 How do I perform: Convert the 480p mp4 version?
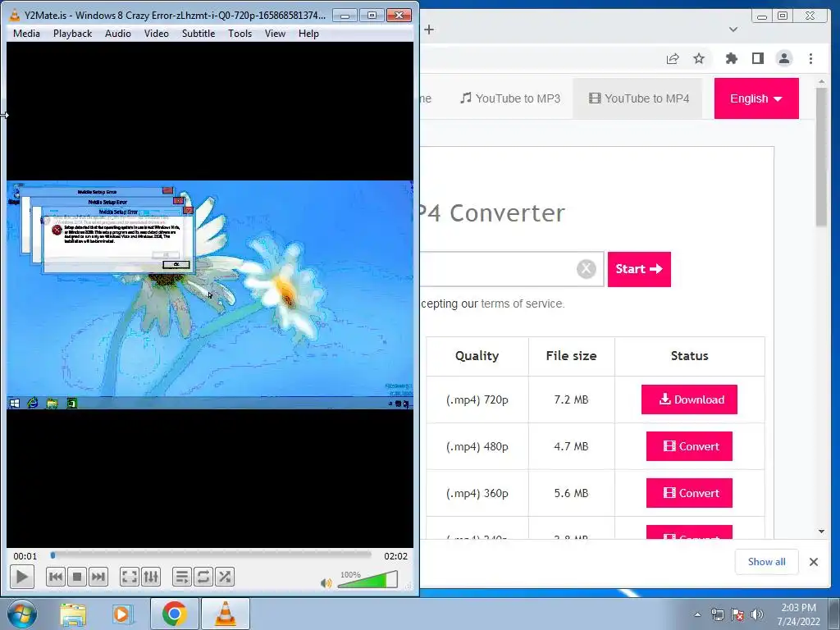point(689,446)
